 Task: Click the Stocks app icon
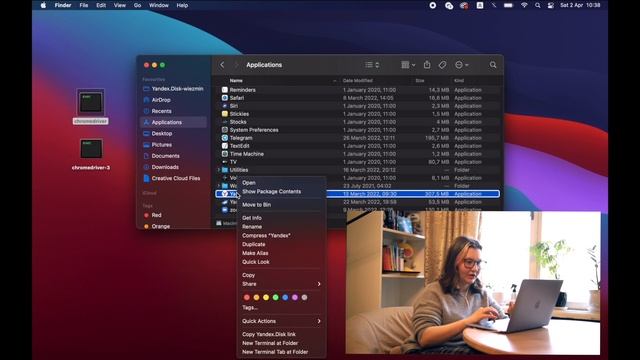[x=224, y=122]
